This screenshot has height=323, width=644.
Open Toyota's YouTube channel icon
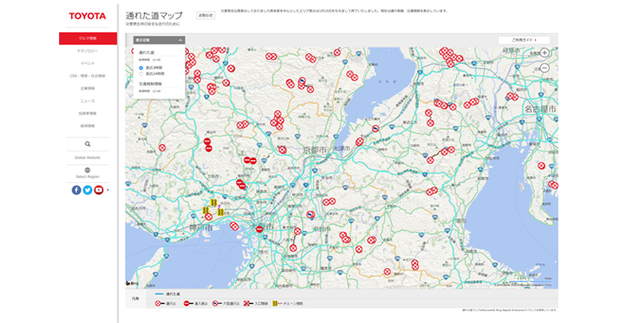tap(99, 190)
